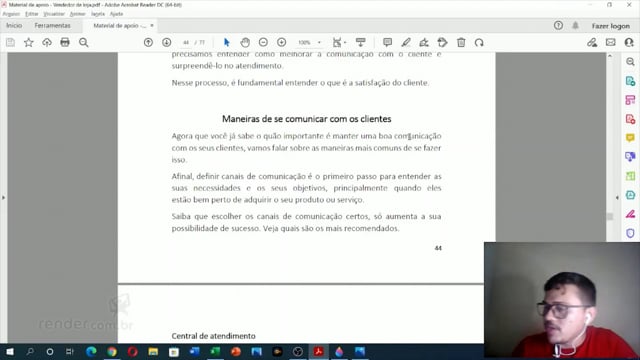Open the Editar menu
Viewport: 640px width, 360px height.
point(31,14)
